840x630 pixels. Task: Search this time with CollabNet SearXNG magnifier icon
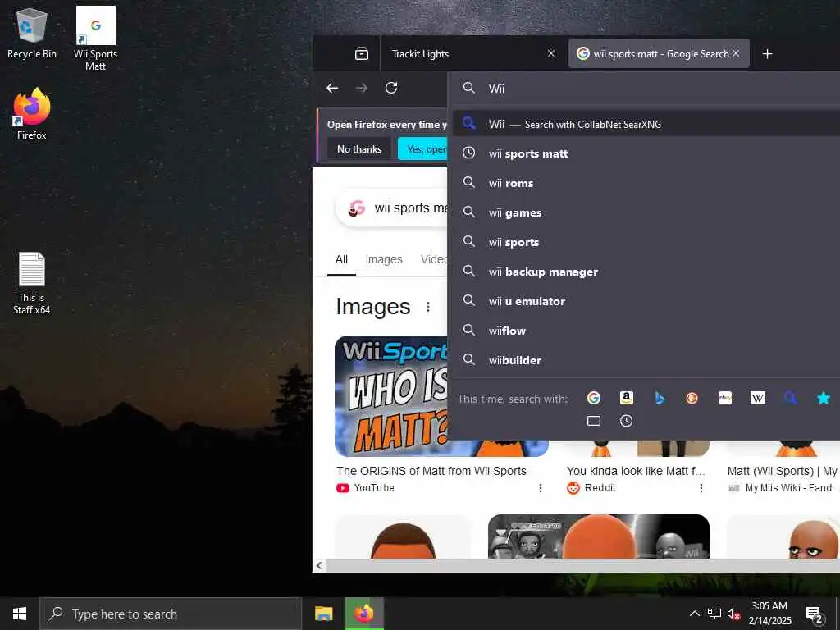(790, 398)
